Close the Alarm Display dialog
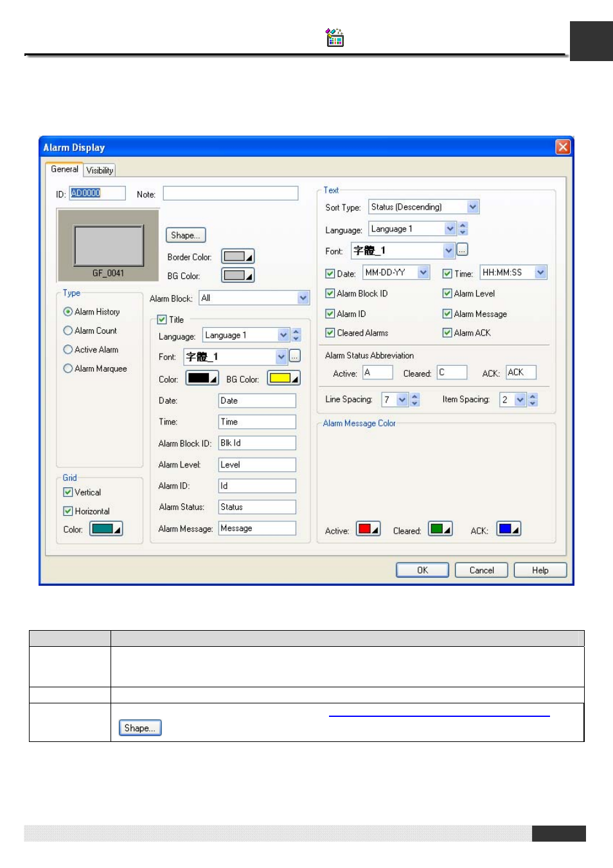The image size is (613, 868). pos(563,147)
